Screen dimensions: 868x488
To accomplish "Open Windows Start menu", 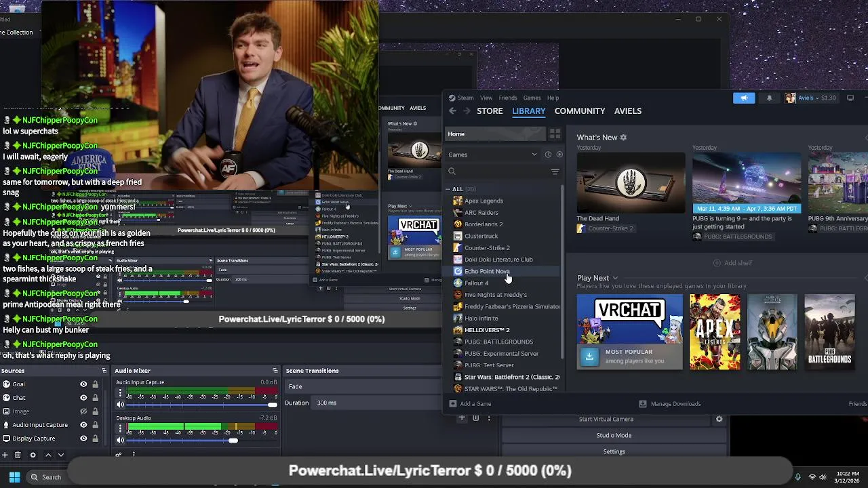I will pyautogui.click(x=14, y=477).
